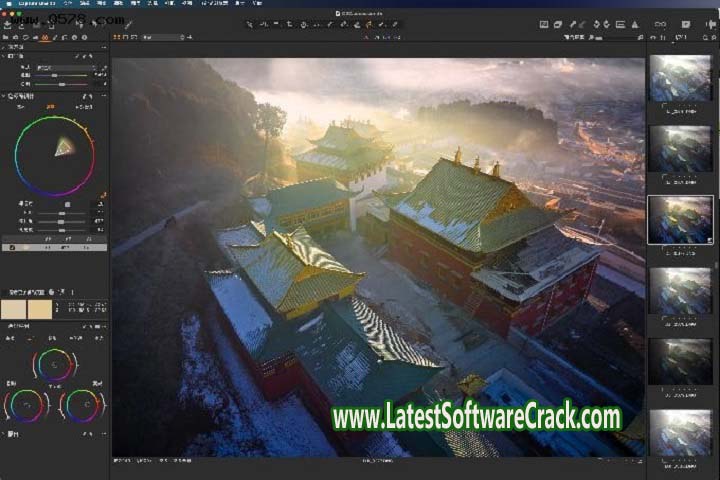Viewport: 720px width, 480px height.
Task: Collapse the Color Editor panel section
Action: click(x=4, y=96)
